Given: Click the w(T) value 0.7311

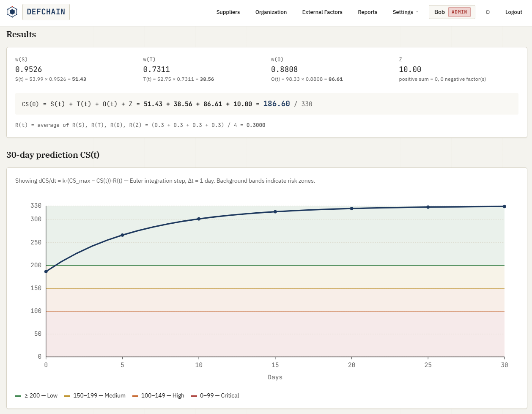Looking at the screenshot, I should point(156,69).
